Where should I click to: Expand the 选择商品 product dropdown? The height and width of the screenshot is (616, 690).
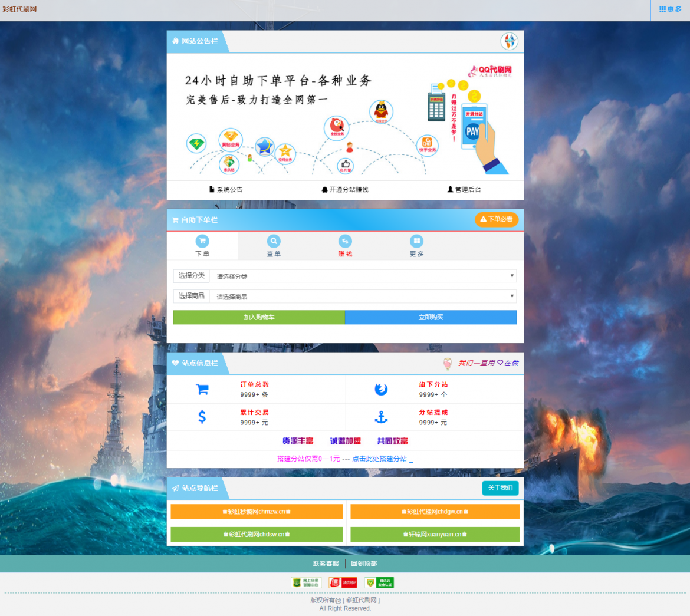[362, 296]
